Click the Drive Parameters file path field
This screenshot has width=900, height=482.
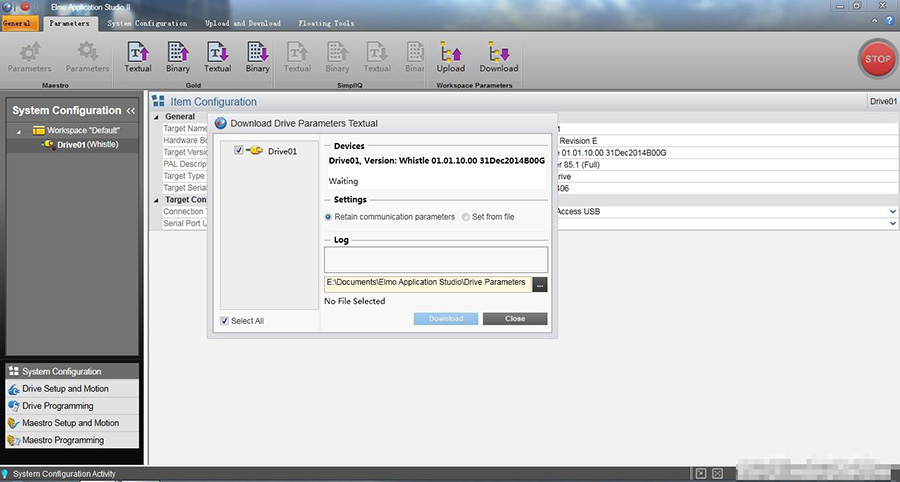(427, 283)
